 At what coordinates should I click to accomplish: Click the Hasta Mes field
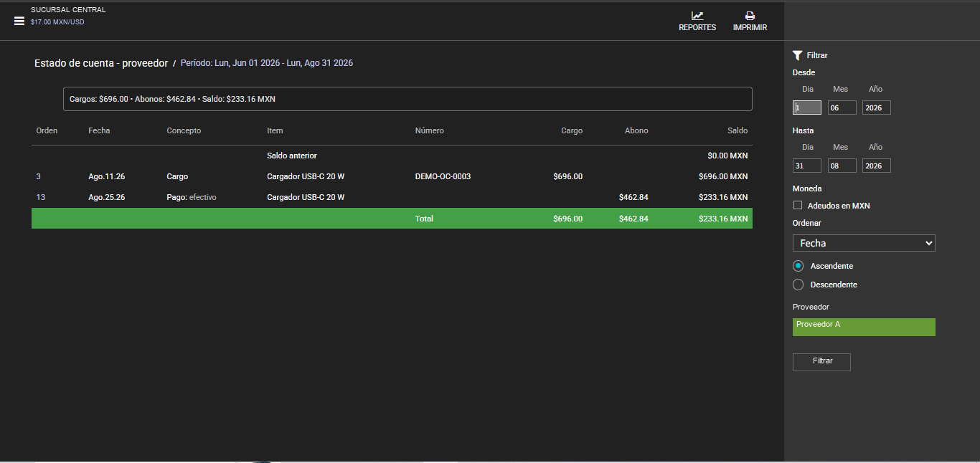pos(842,166)
